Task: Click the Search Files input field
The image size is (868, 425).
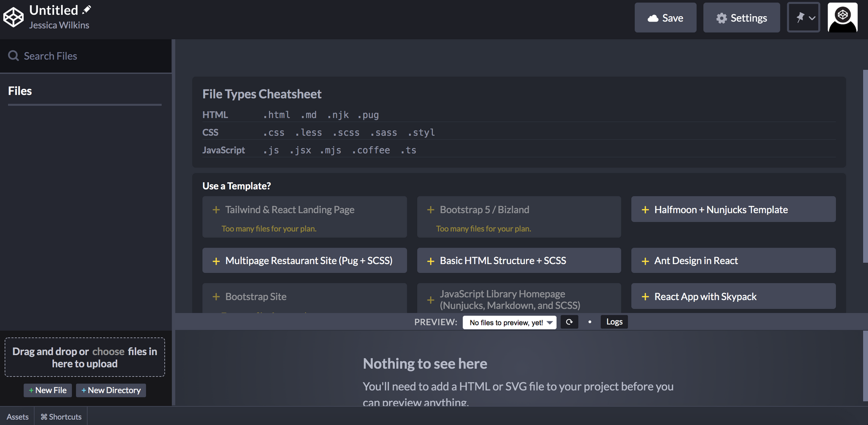Action: [86, 56]
